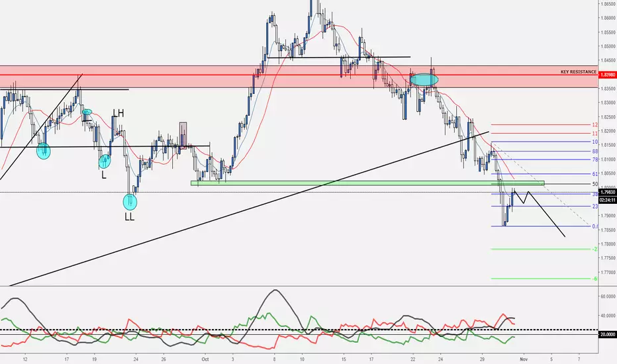
Task: Click the 19 date on time axis
Action: point(95,359)
